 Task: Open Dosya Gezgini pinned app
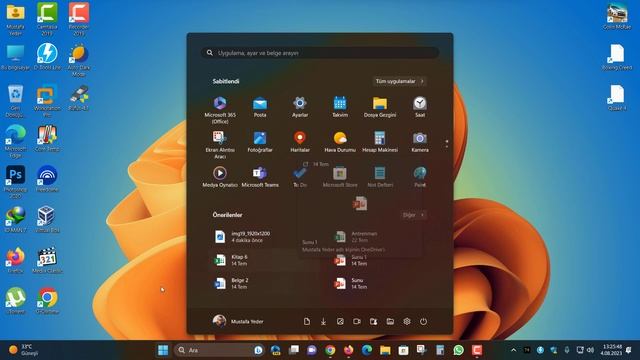point(380,107)
